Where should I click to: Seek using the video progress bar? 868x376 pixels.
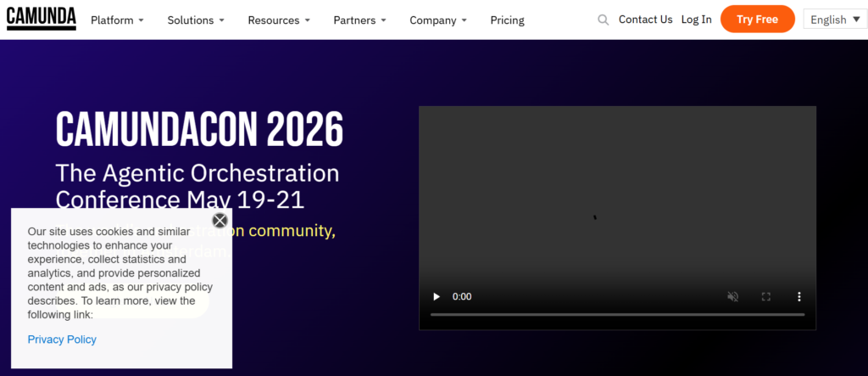617,315
